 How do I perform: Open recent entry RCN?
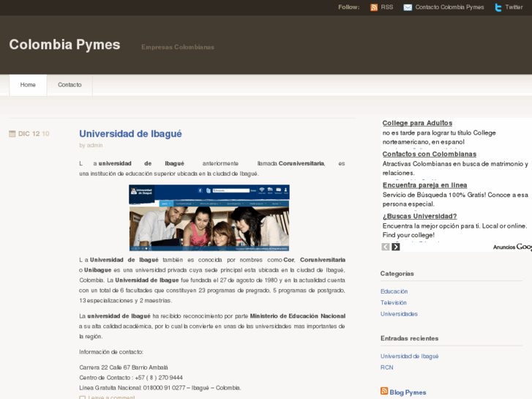[x=387, y=368]
